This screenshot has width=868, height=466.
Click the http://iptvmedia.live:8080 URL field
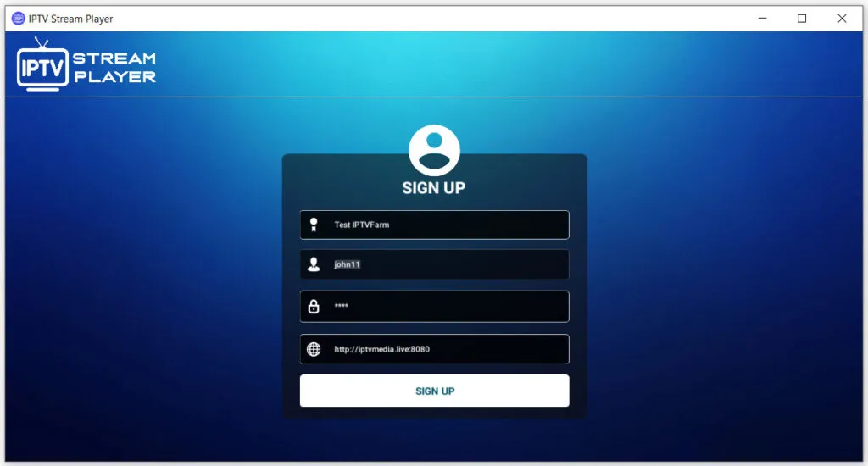tap(449, 349)
